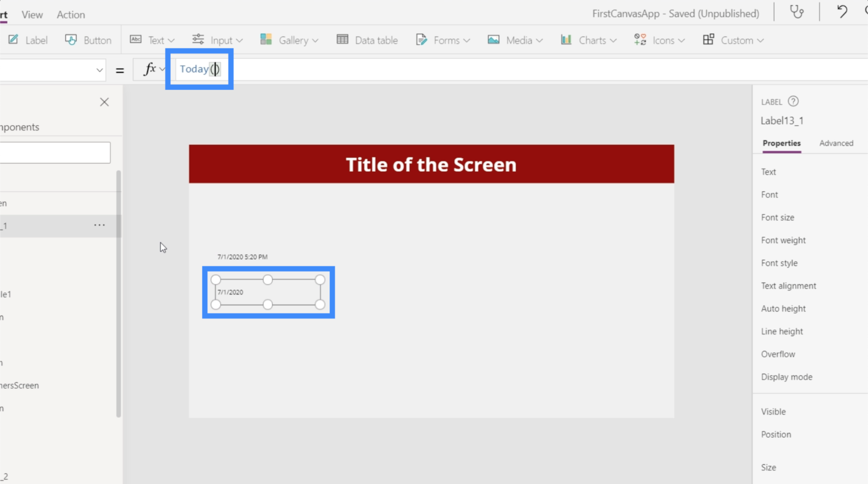Expand the Custom dropdown chevron
This screenshot has width=868, height=484.
click(x=761, y=40)
